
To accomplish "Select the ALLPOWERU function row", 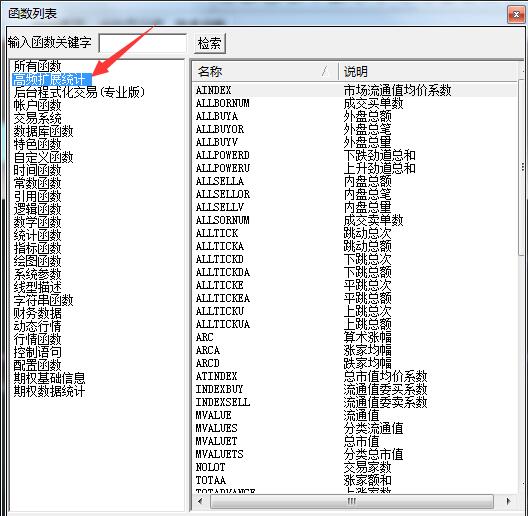I will pyautogui.click(x=355, y=168).
